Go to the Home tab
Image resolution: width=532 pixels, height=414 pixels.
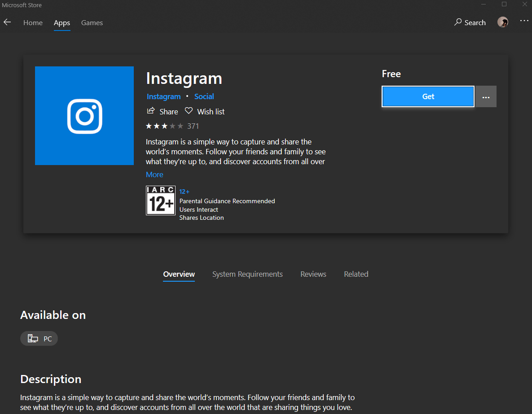[33, 22]
